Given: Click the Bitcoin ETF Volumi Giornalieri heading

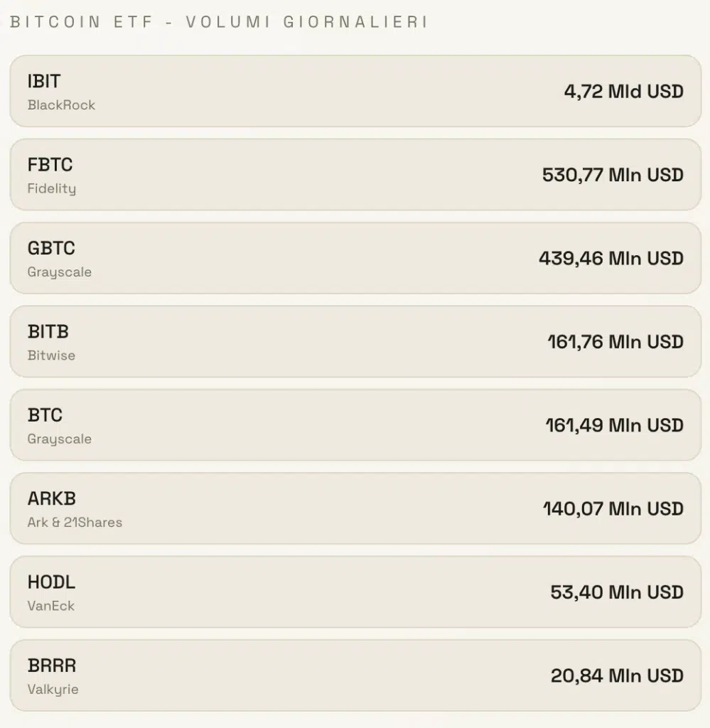Looking at the screenshot, I should [219, 22].
